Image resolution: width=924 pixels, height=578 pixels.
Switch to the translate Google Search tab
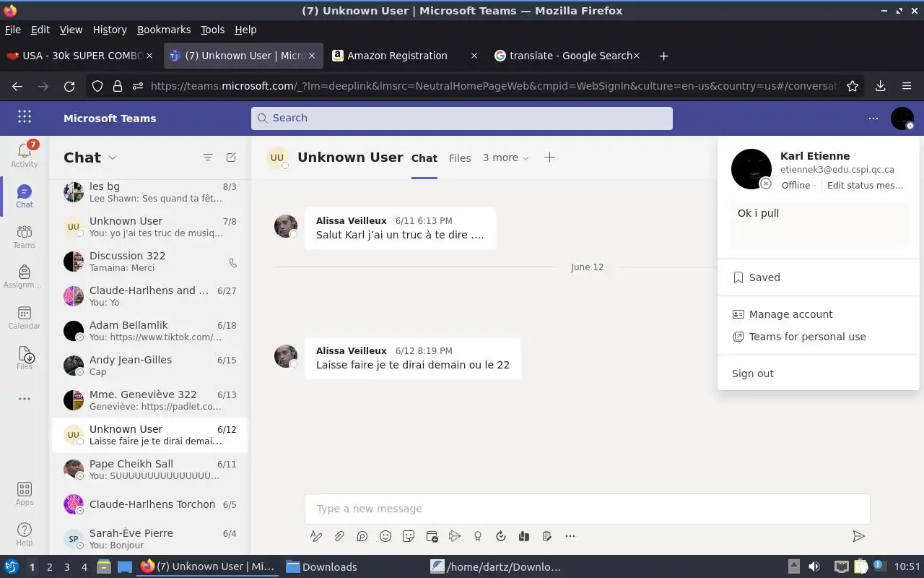567,56
